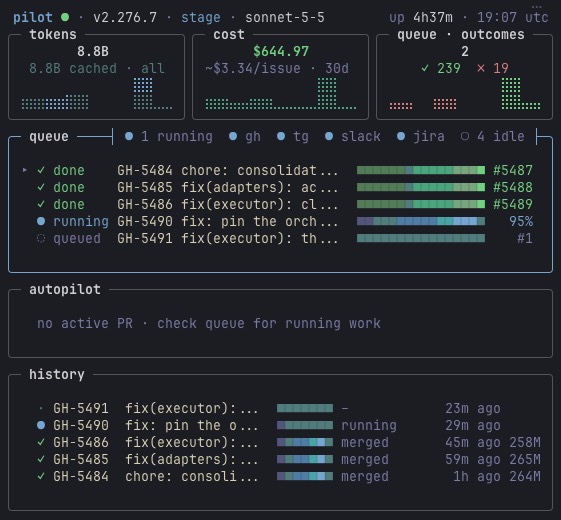Select the queue · outcomes panel header
The height and width of the screenshot is (520, 561).
click(461, 35)
